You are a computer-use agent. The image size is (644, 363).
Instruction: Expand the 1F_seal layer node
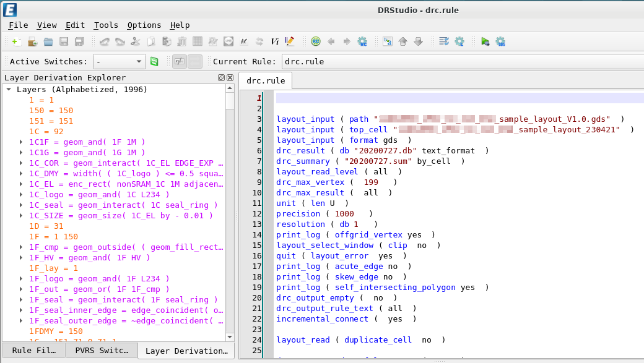coord(22,299)
